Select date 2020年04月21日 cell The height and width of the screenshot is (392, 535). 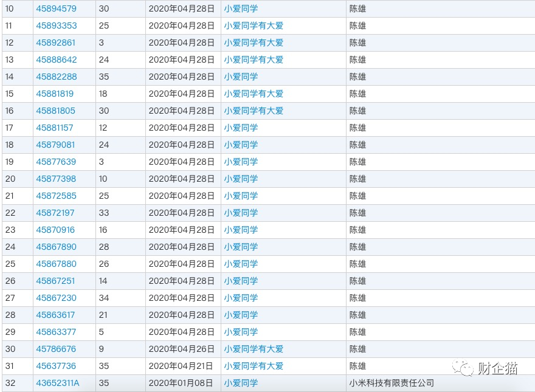coord(181,366)
